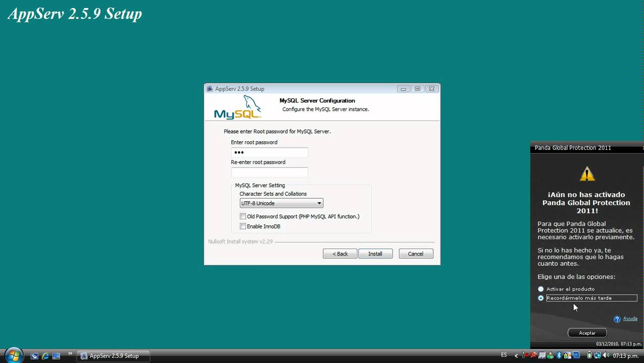Screen dimensions: 644x363
Task: Click Cancel in AppServ setup
Action: pos(416,254)
